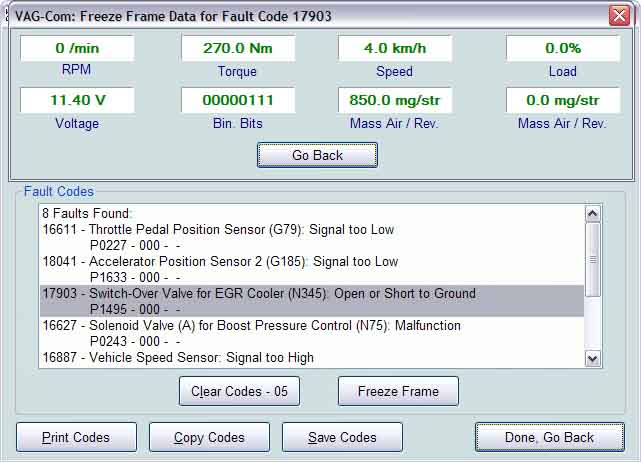Click the Print Codes button

(76, 437)
